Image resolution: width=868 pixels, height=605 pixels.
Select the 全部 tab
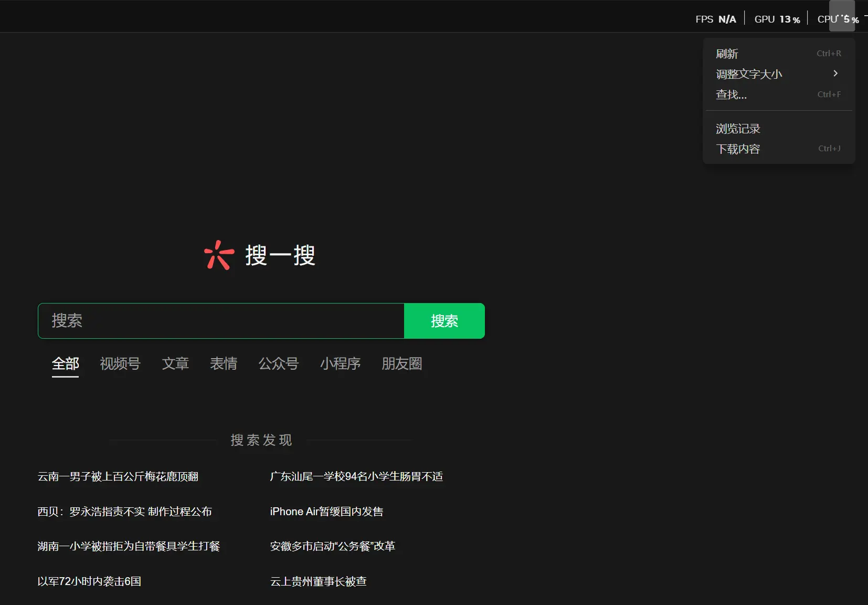65,363
